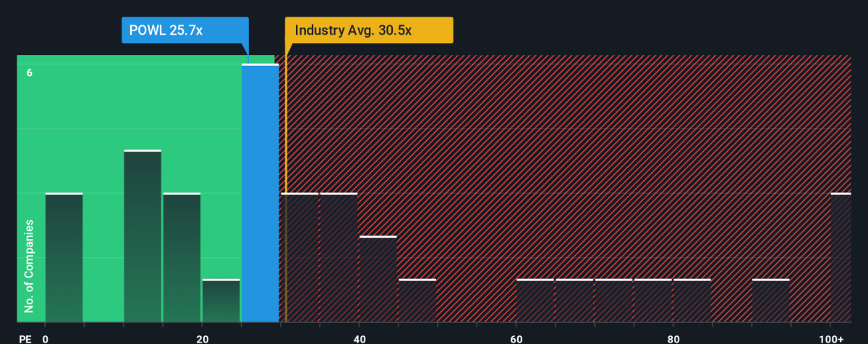868x344 pixels.
Task: Click the bar starting at PE 40
Action: pos(378,278)
